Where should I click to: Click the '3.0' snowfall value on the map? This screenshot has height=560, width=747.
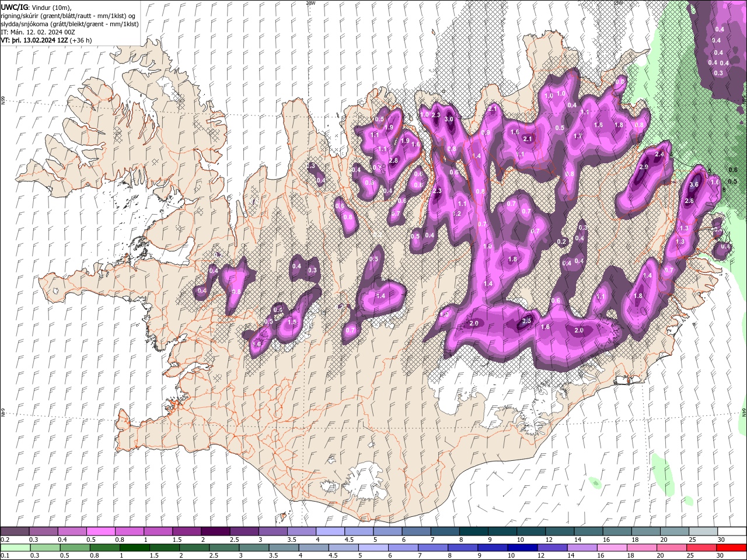(449, 119)
